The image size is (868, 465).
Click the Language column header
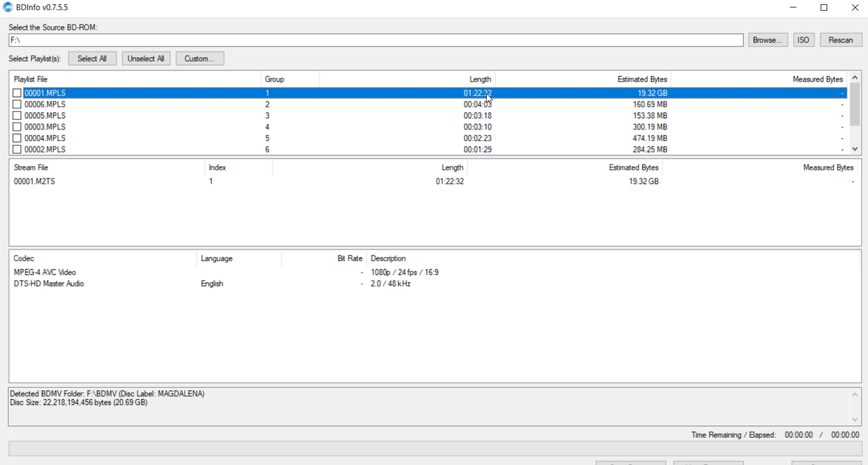(x=239, y=258)
